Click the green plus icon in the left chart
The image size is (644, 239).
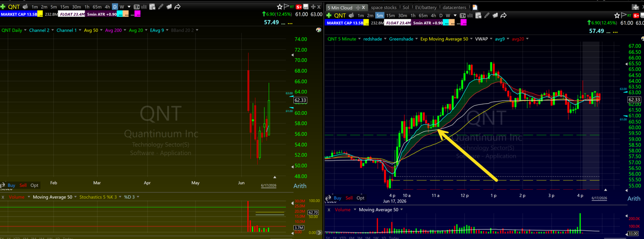click(3, 7)
